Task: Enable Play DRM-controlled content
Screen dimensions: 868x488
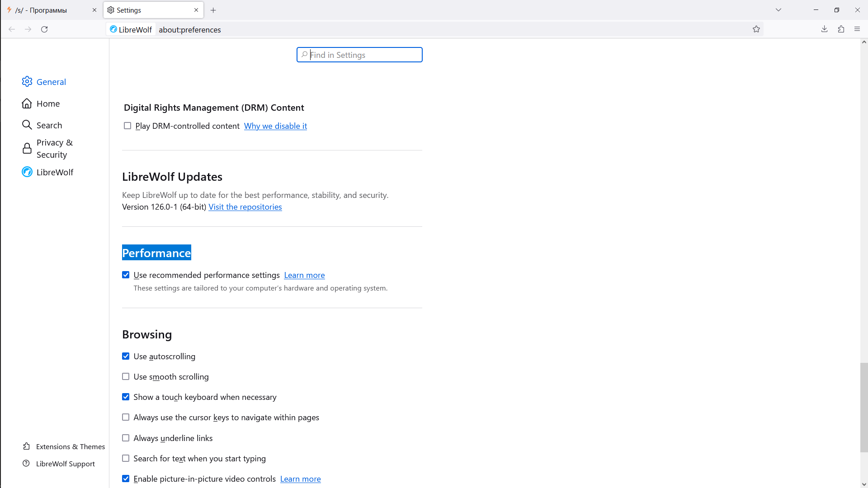Action: click(127, 126)
